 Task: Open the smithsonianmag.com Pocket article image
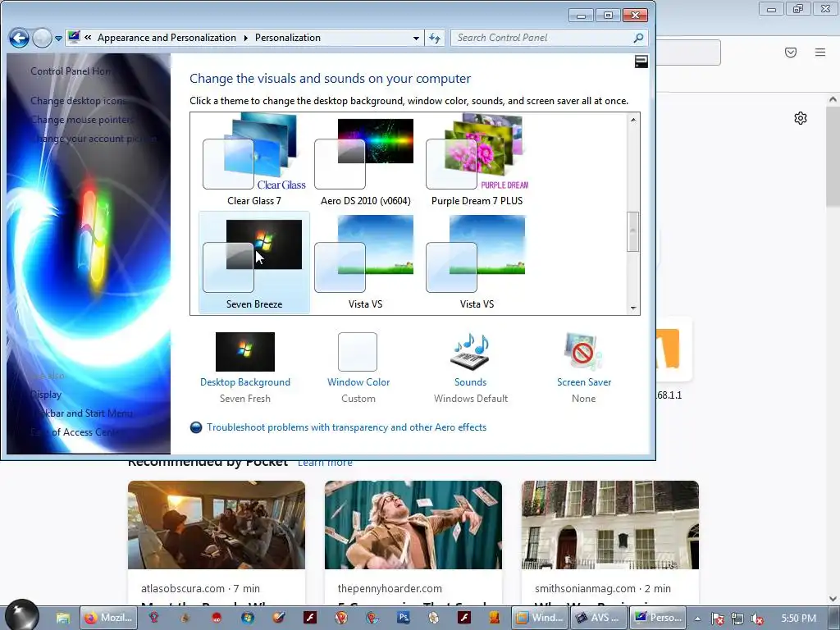[610, 525]
